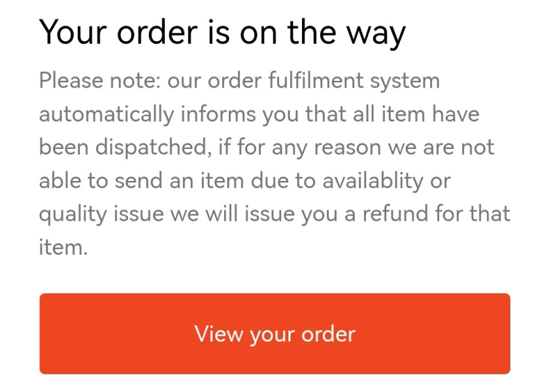
Task: Click the phrase 'if for any reason'
Action: tap(293, 148)
